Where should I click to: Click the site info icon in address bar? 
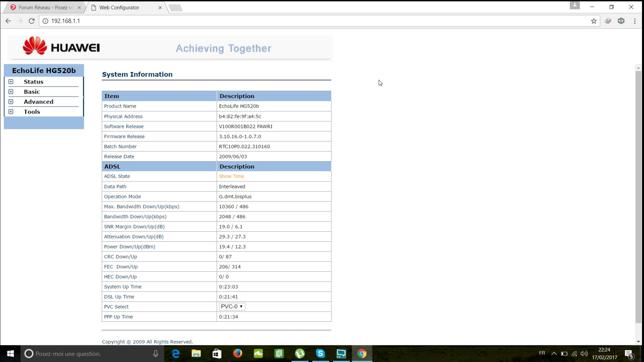[x=45, y=21]
